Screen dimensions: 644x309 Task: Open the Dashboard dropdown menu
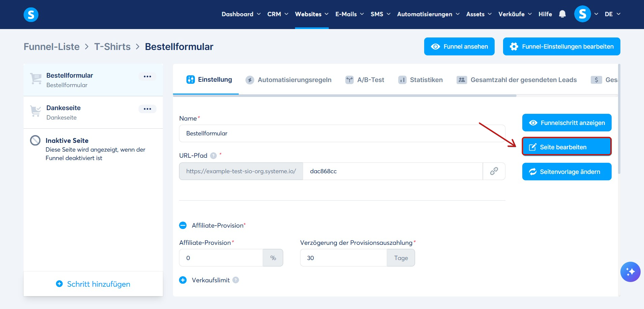pos(241,14)
